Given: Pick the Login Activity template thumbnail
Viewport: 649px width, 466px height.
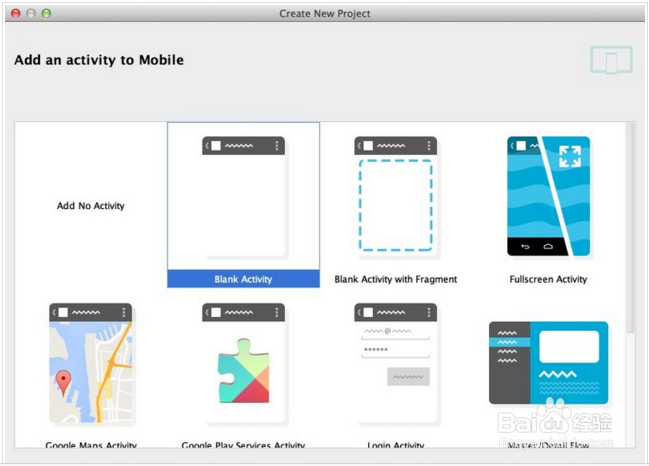Looking at the screenshot, I should [396, 364].
